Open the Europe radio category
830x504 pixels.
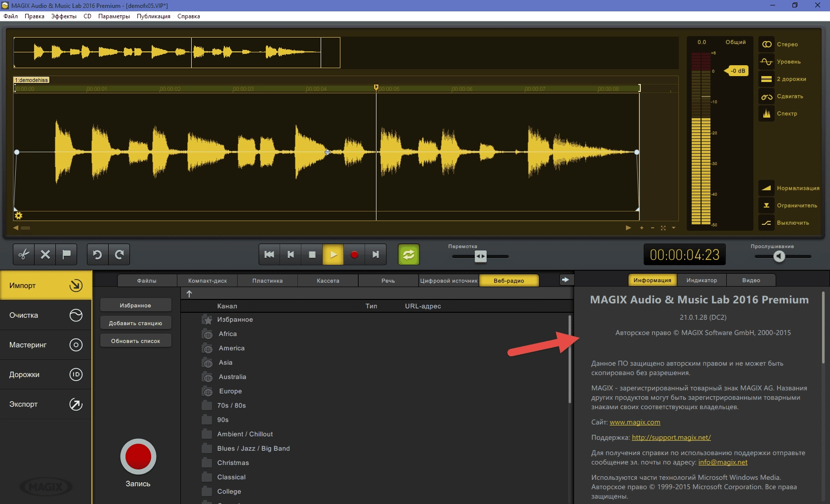click(230, 391)
